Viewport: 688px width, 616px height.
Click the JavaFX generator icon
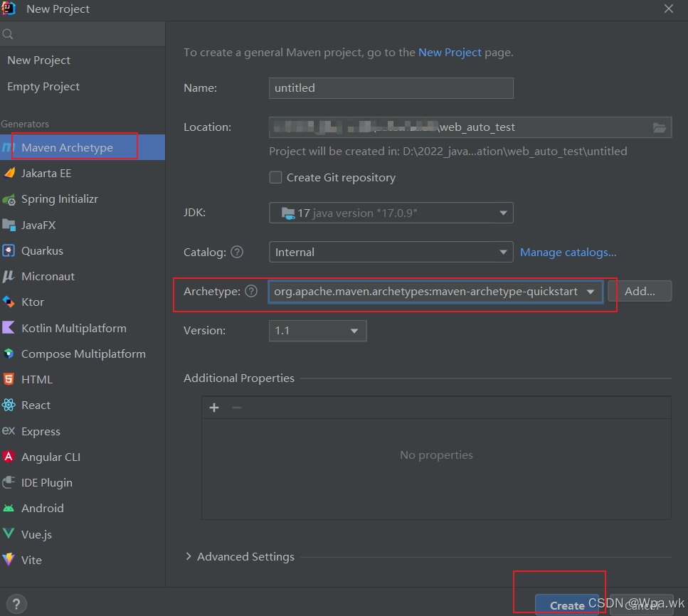[x=9, y=225]
